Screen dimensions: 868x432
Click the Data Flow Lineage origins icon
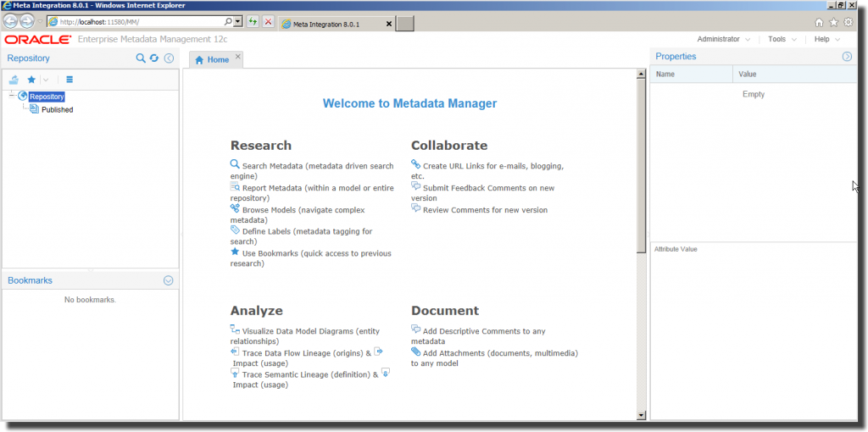tap(236, 352)
